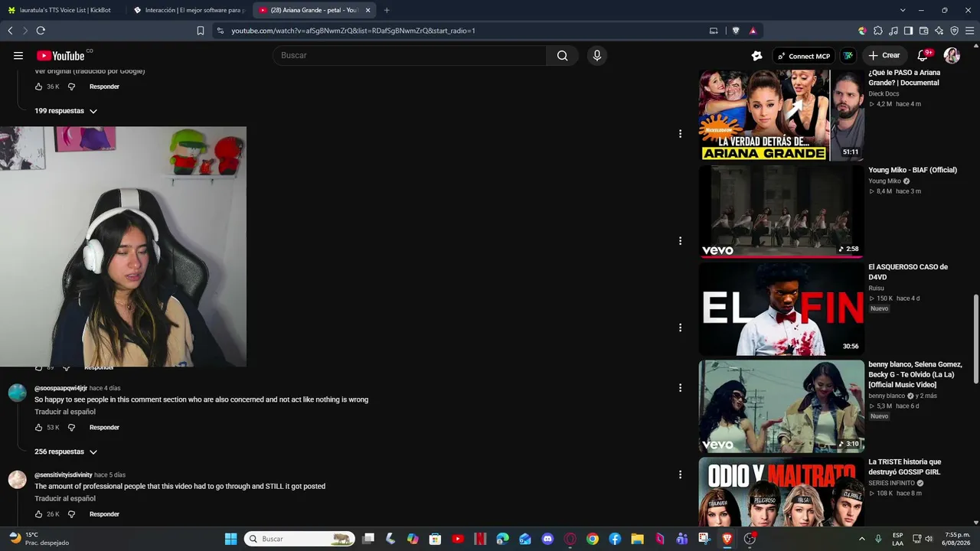980x551 pixels.
Task: Open the Young Miko BIAF video thumbnail
Action: pos(781,212)
